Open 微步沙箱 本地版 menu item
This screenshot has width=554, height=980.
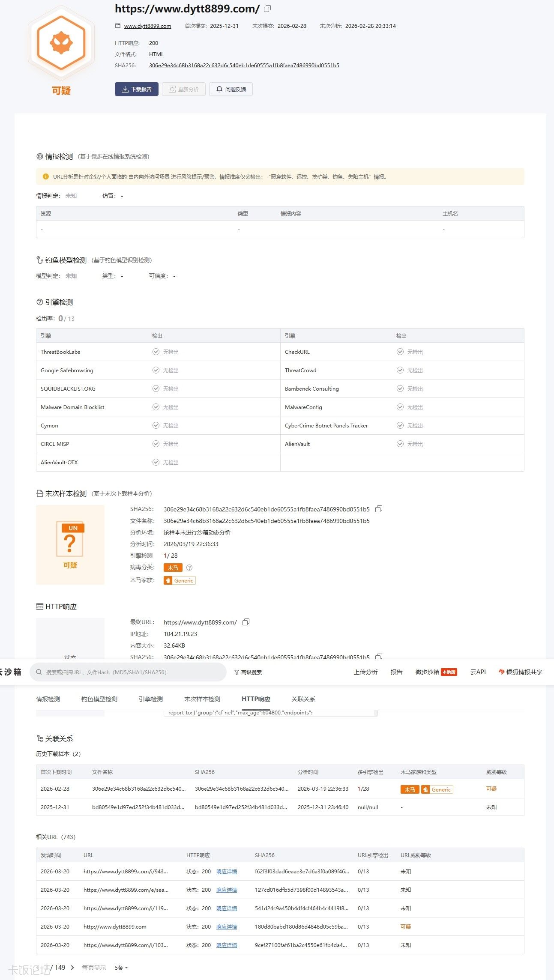(x=436, y=672)
